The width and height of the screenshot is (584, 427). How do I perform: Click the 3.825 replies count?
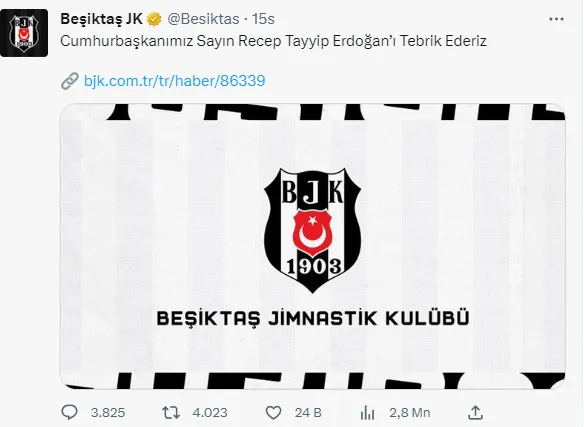pyautogui.click(x=108, y=413)
